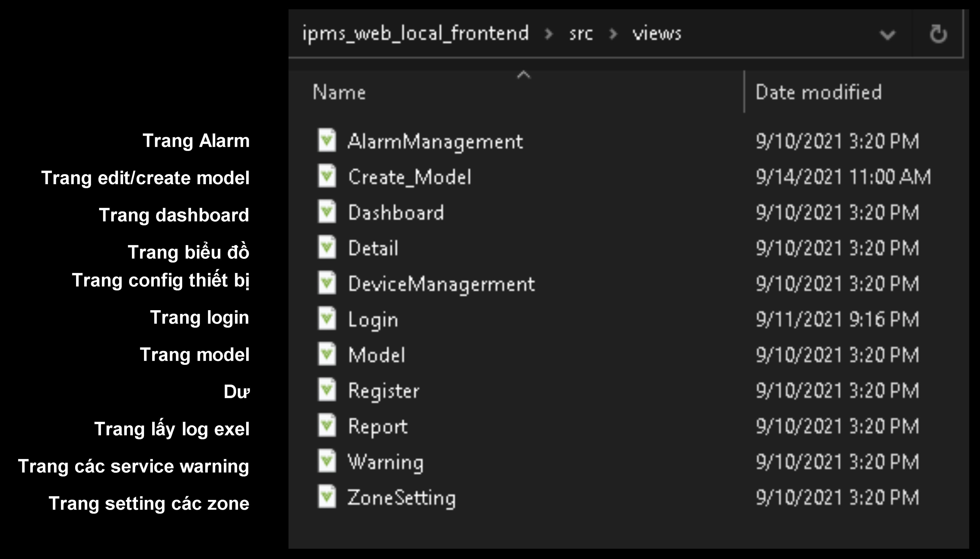Image resolution: width=980 pixels, height=559 pixels.
Task: Click the Dashboard file icon
Action: click(327, 212)
